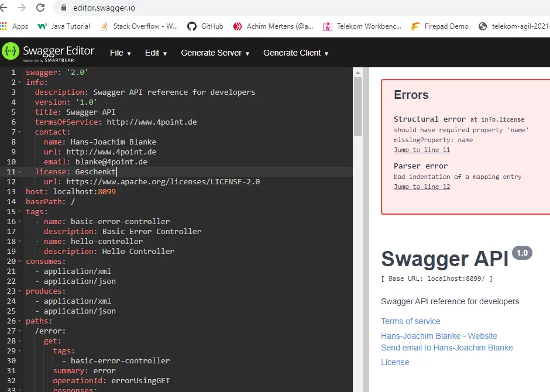Image resolution: width=550 pixels, height=392 pixels.
Task: Collapse the paths block at line 26
Action: (20, 321)
